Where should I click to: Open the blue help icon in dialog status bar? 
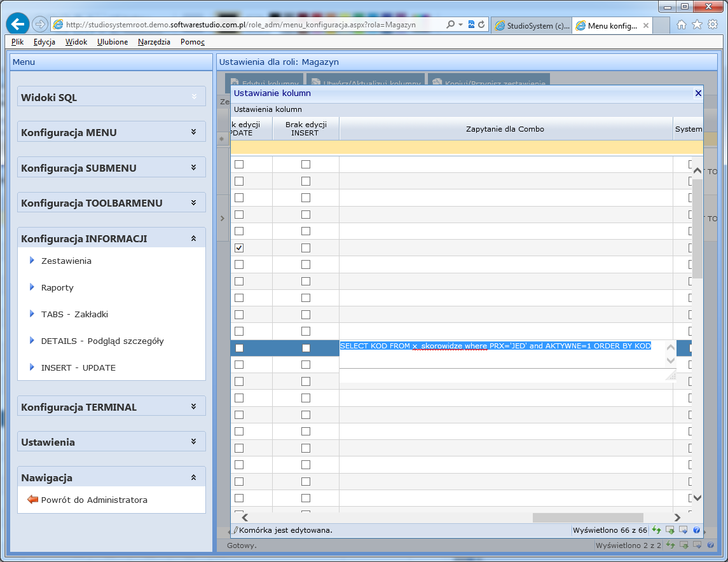[x=696, y=530]
